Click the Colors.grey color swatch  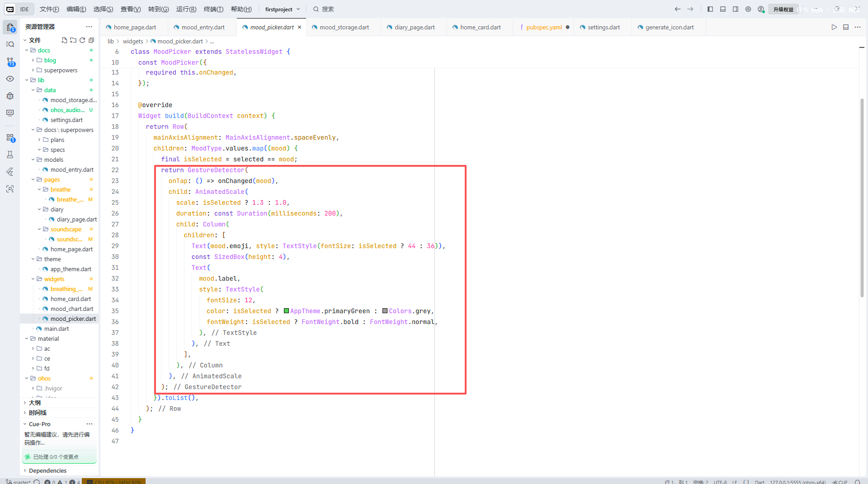[x=385, y=311]
